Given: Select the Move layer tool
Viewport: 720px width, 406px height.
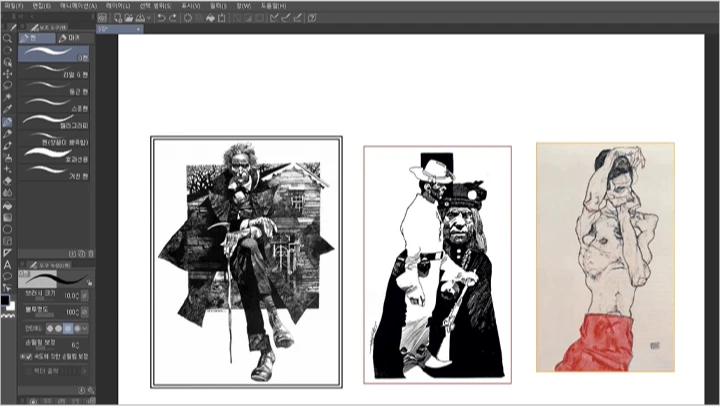Looking at the screenshot, I should coord(7,74).
